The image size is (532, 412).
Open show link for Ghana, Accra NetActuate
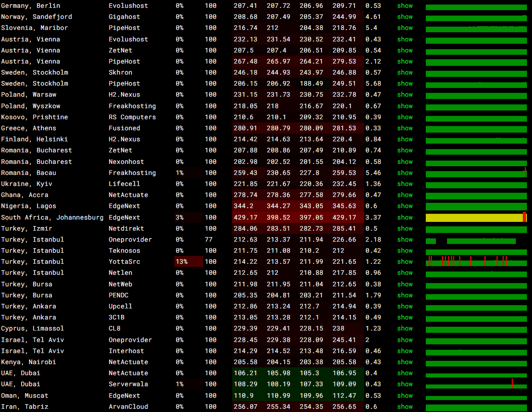coord(405,195)
